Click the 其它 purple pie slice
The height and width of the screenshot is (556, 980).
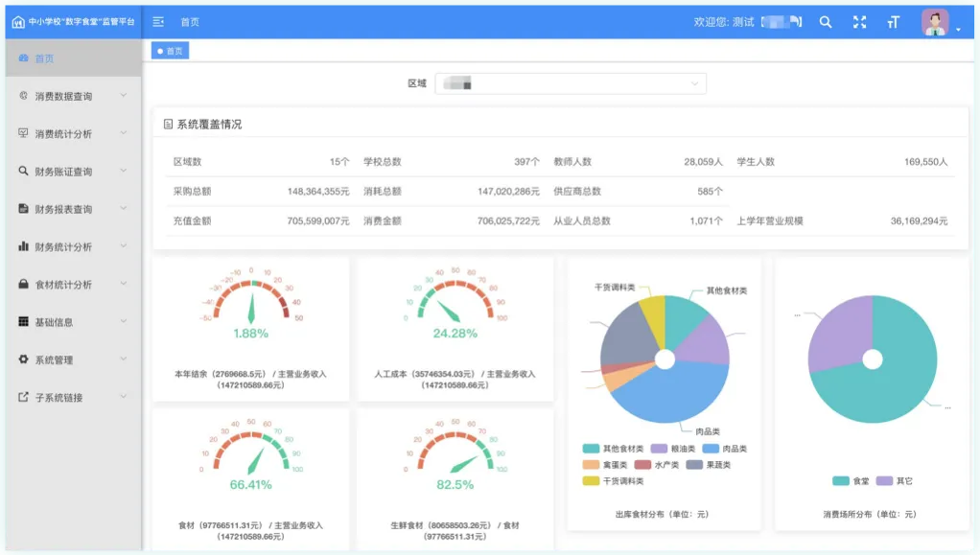[x=834, y=331]
